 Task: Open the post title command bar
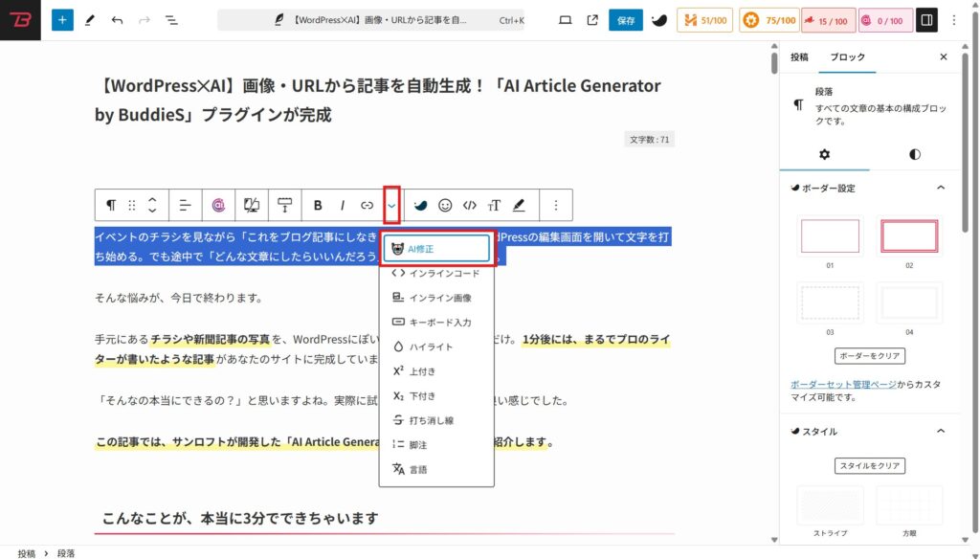(370, 20)
